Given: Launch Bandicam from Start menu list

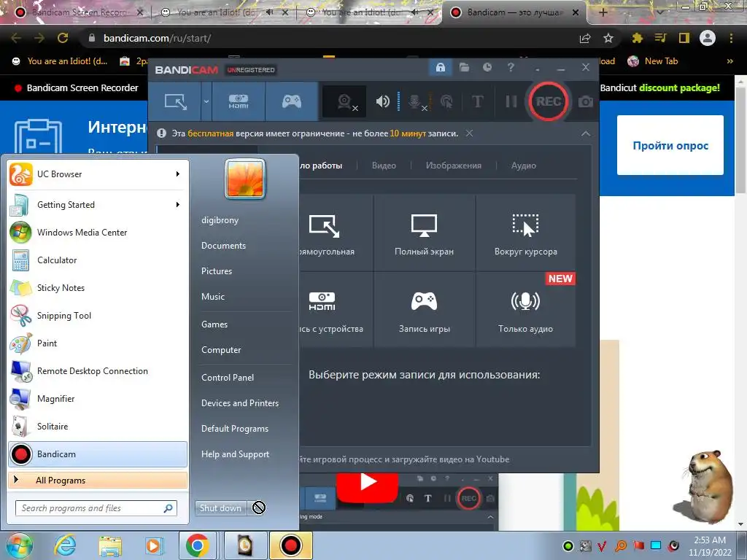Looking at the screenshot, I should coord(97,454).
